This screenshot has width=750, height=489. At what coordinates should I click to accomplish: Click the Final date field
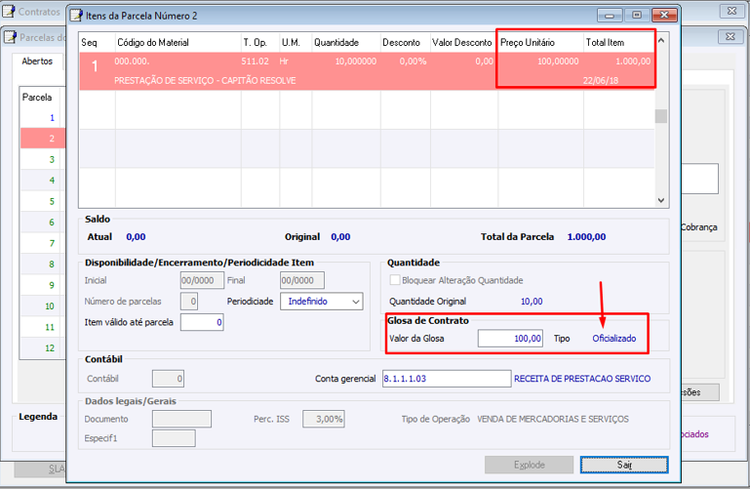point(302,280)
